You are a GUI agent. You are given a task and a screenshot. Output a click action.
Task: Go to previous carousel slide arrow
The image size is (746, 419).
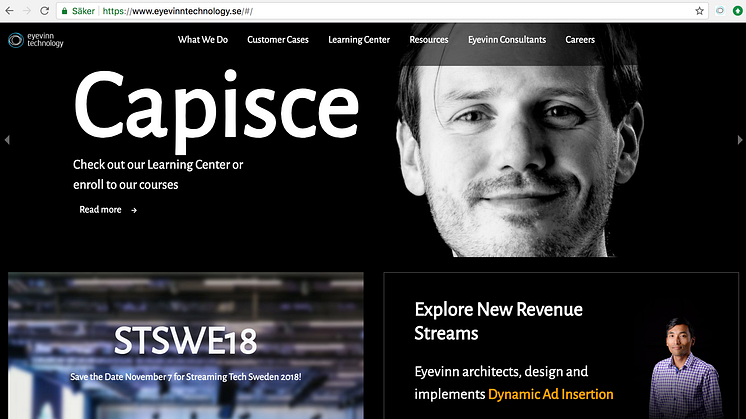[x=7, y=140]
